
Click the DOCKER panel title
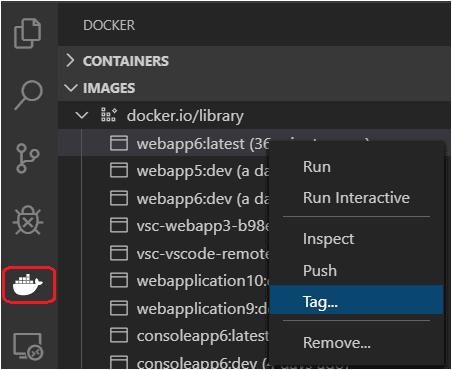coord(109,25)
